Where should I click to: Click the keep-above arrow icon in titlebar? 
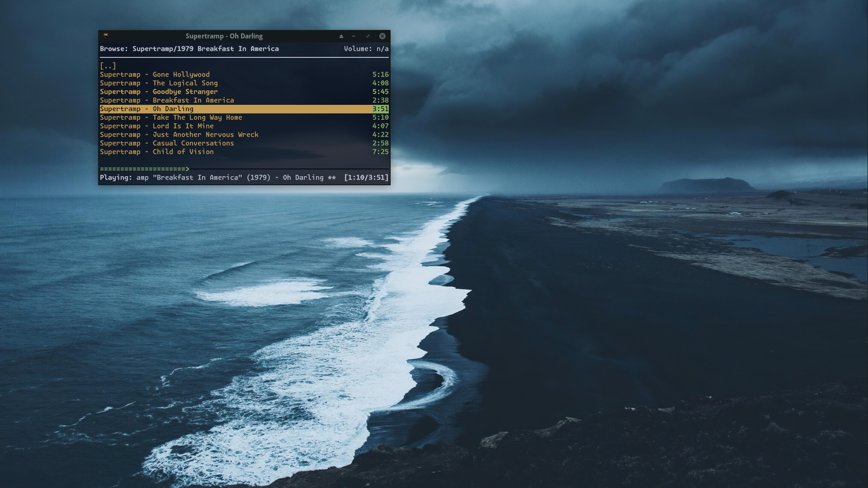click(341, 36)
